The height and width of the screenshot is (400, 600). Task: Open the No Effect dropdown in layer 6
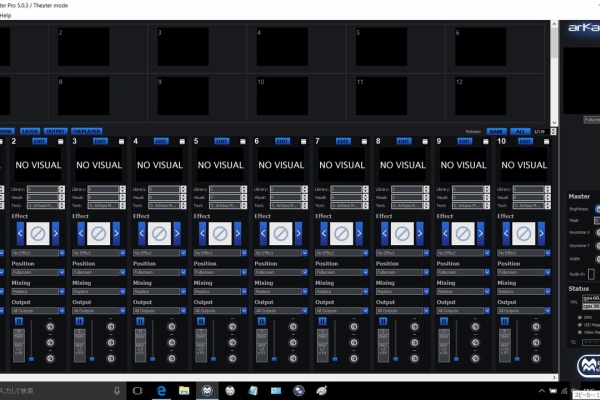[281, 253]
